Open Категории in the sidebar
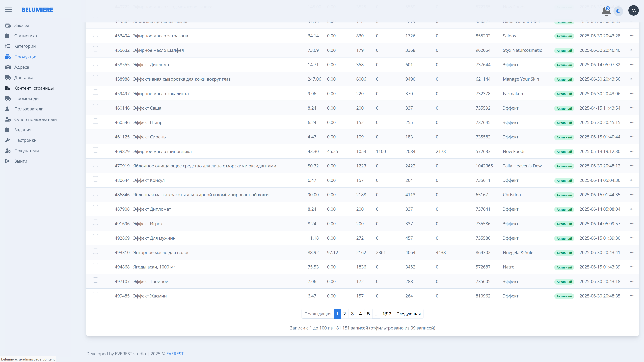644x362 pixels. [x=25, y=46]
